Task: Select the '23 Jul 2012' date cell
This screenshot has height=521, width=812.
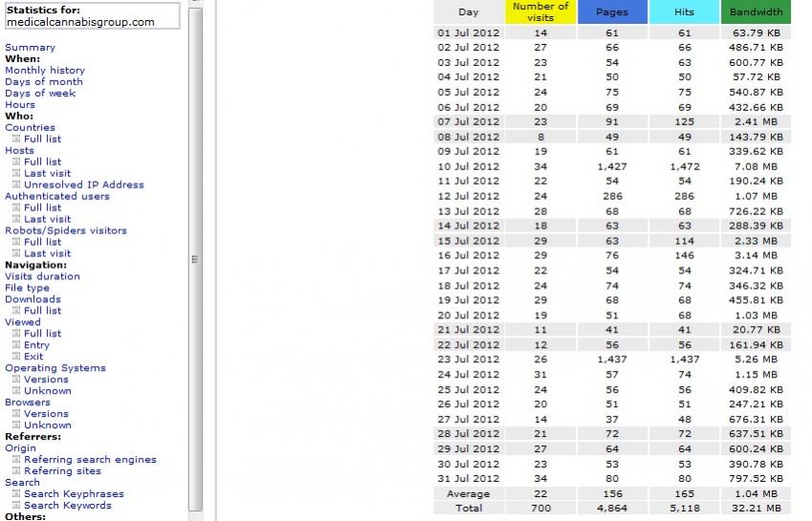Action: click(468, 359)
